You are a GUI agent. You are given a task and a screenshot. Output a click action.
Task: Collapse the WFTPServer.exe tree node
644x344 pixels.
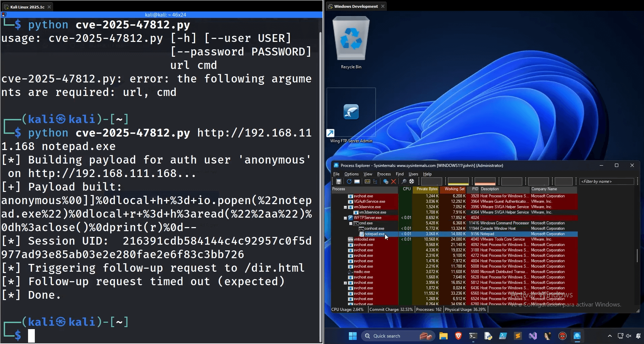point(345,218)
